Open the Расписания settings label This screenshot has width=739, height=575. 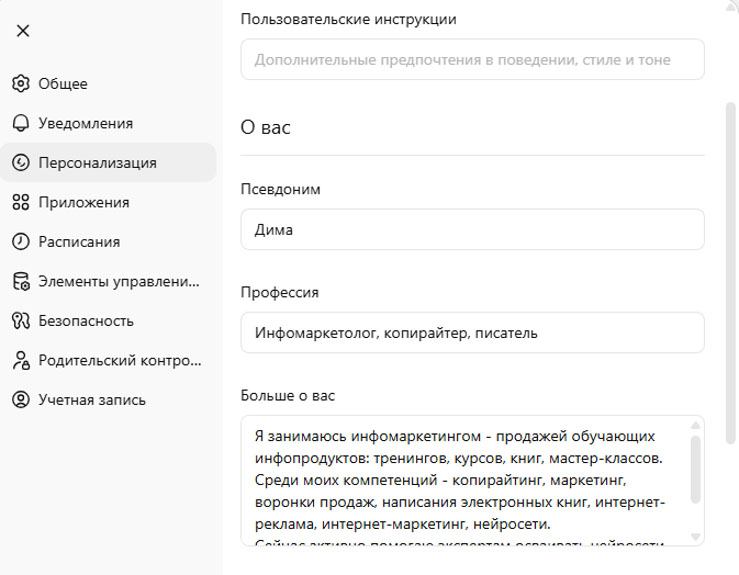pyautogui.click(x=80, y=242)
